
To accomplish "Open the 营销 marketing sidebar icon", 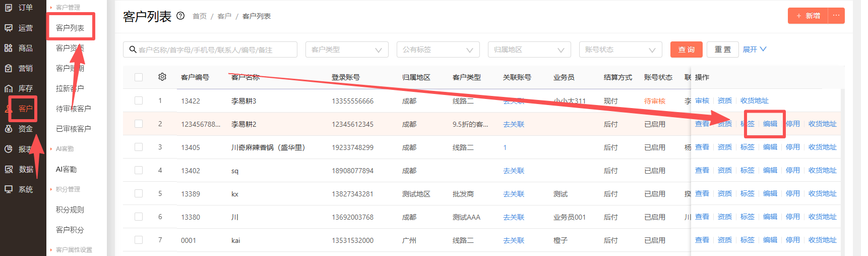I will 9,68.
